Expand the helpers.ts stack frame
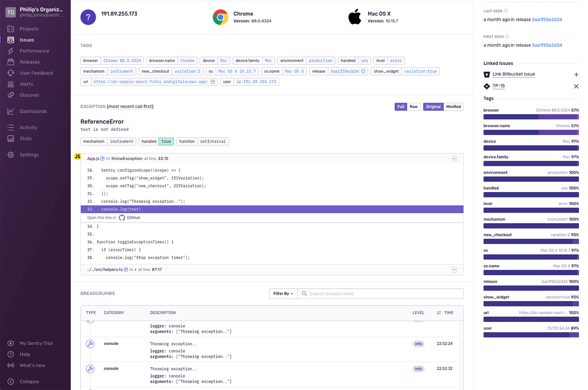Screen dimensions: 588x390 pyautogui.click(x=454, y=269)
